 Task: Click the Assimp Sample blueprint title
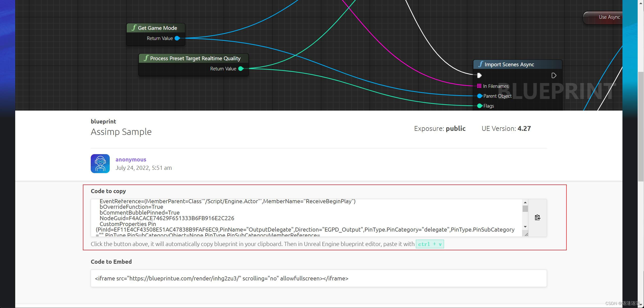[x=121, y=132]
